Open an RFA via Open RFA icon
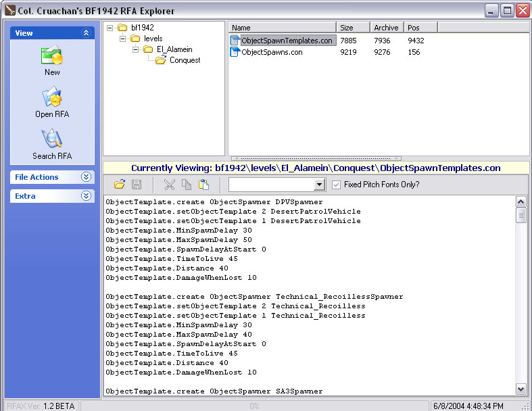The width and height of the screenshot is (532, 411). pos(52,97)
